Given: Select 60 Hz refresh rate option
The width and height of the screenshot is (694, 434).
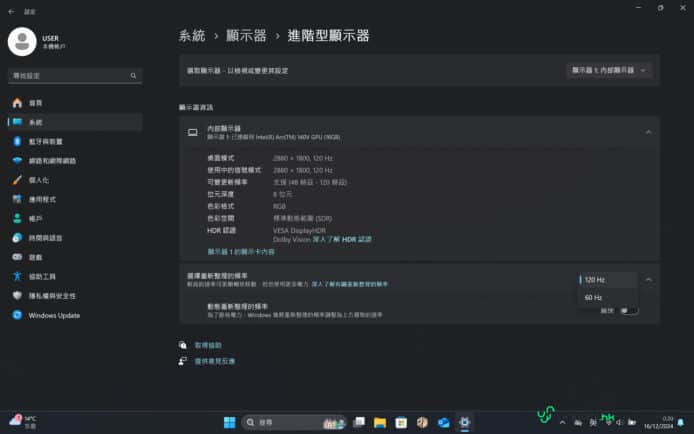Looking at the screenshot, I should [594, 297].
